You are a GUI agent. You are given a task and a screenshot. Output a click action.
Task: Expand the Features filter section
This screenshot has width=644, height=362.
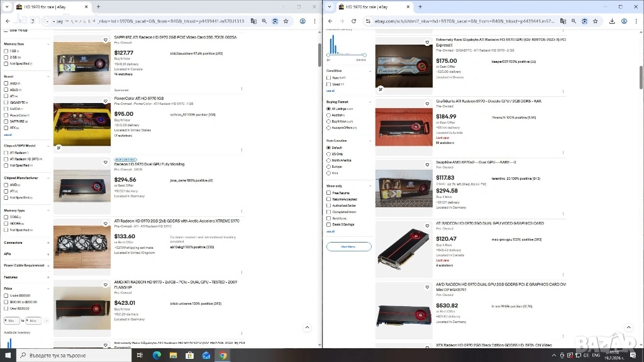click(x=48, y=277)
